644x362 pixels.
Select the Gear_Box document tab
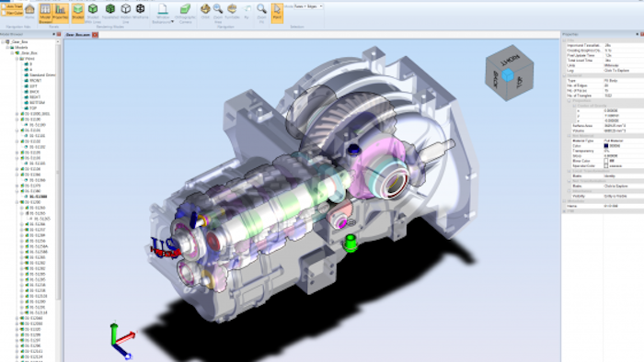[x=78, y=35]
